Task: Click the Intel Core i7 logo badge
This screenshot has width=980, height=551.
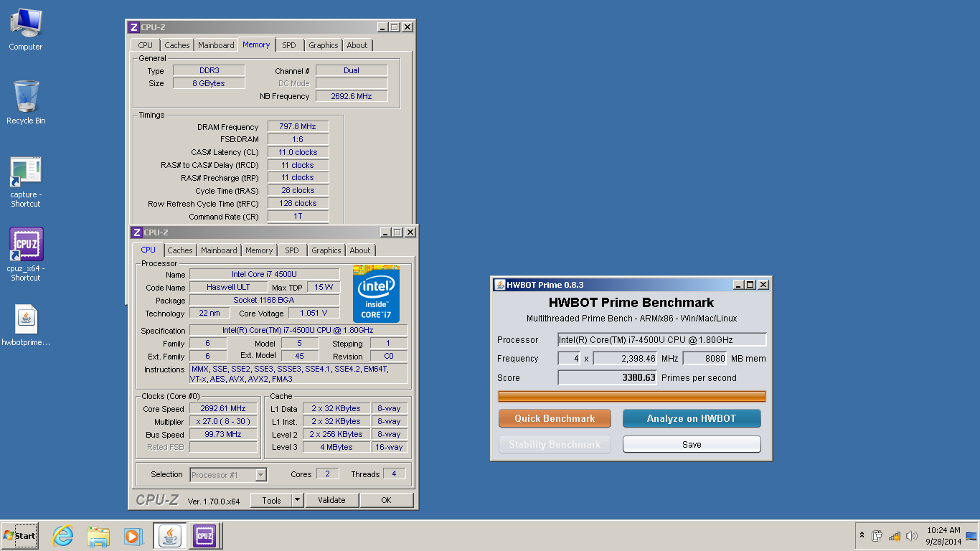Action: (x=376, y=293)
